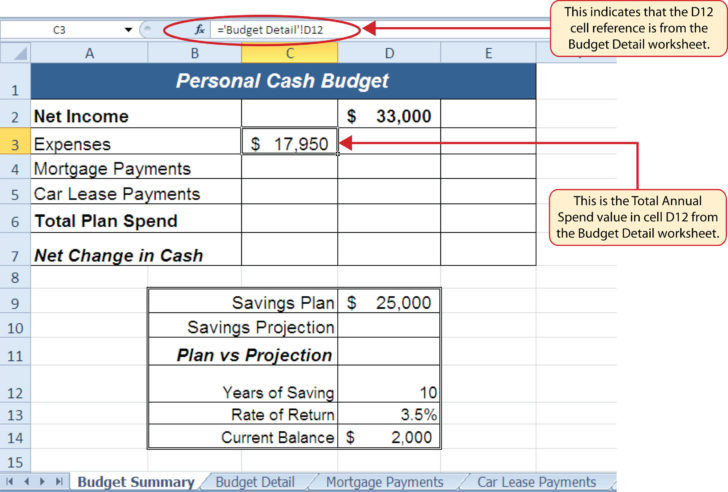The height and width of the screenshot is (492, 728).
Task: Open the Mortgage Payments sheet tab
Action: point(385,482)
